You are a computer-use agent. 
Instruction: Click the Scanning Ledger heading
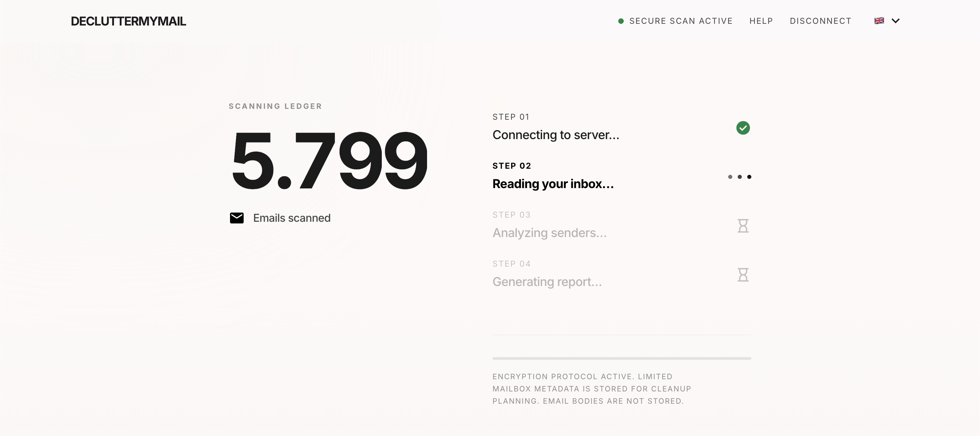[x=275, y=106]
